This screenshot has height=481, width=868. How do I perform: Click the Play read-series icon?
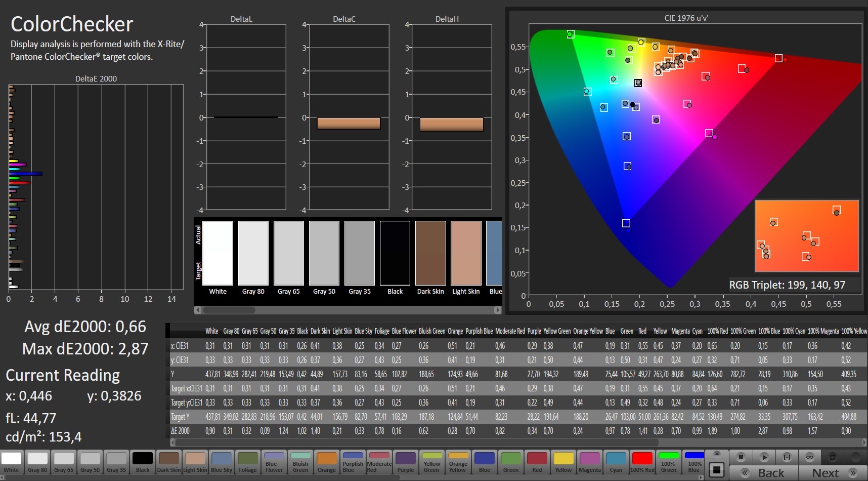point(764,457)
